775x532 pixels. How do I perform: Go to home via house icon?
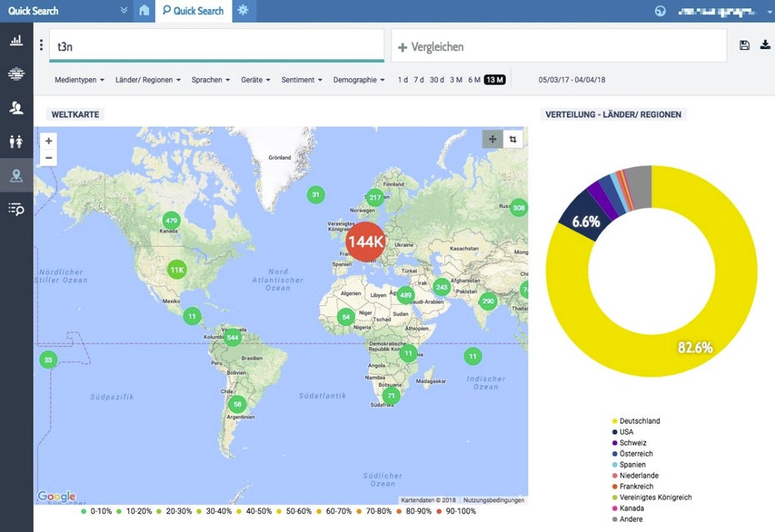(144, 10)
